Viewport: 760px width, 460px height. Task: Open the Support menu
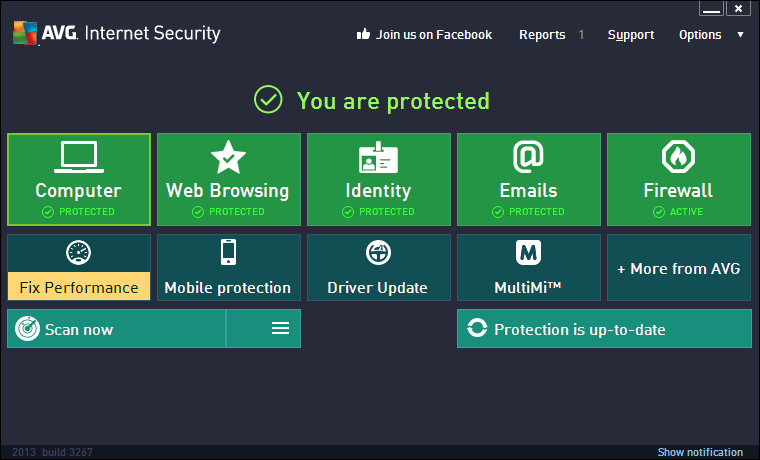tap(631, 35)
